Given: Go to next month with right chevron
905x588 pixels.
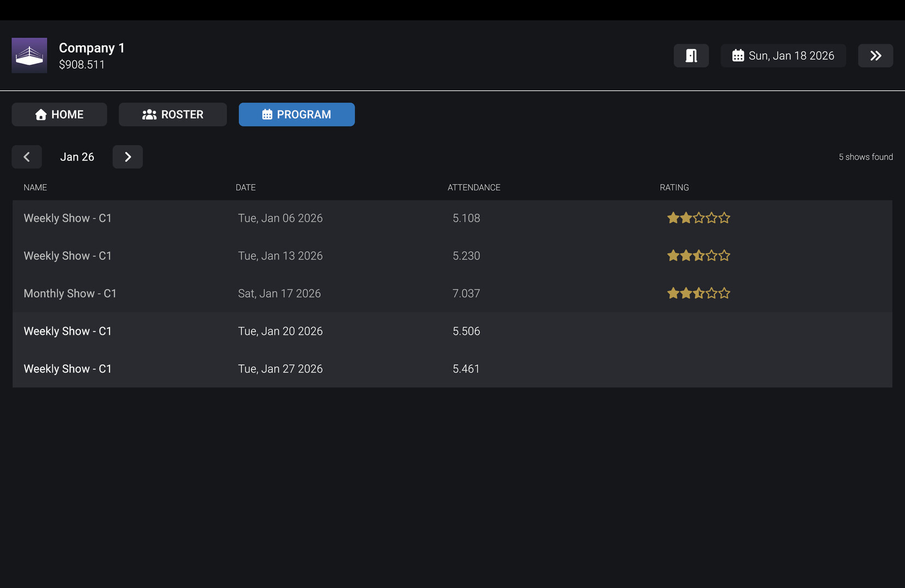Looking at the screenshot, I should click(x=127, y=157).
